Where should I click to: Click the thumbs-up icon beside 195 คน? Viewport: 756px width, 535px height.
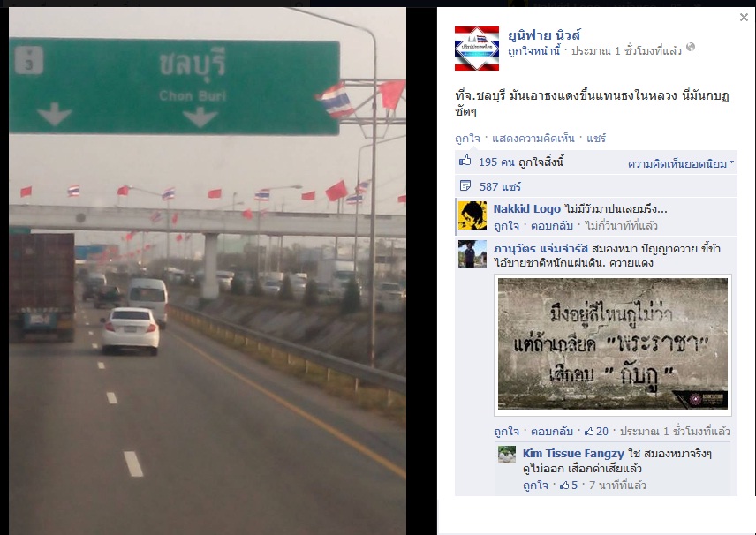pyautogui.click(x=465, y=161)
